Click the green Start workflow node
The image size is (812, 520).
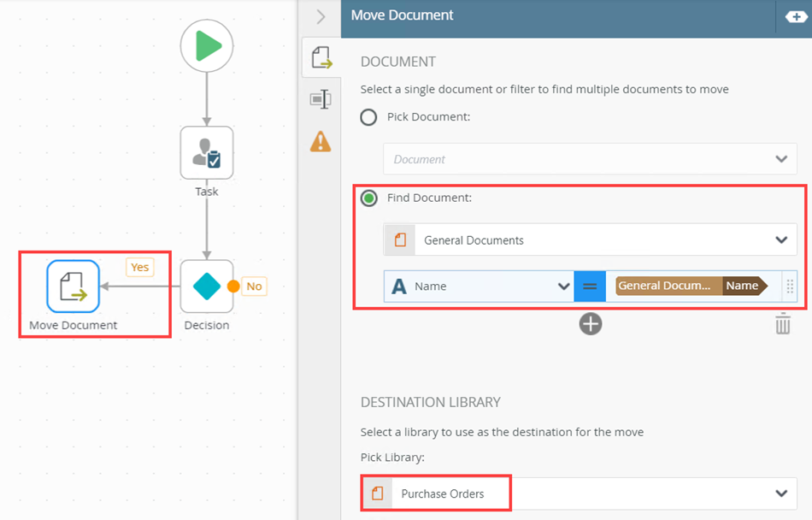pos(207,45)
